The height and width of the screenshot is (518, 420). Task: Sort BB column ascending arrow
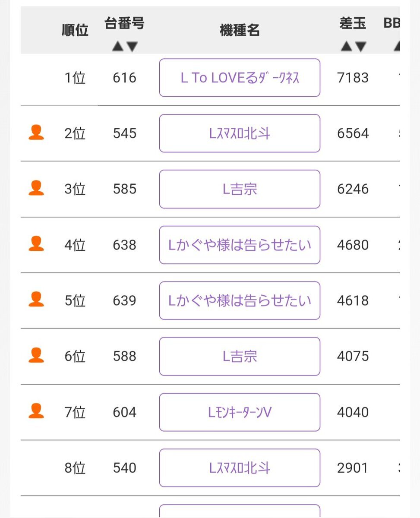tap(397, 47)
